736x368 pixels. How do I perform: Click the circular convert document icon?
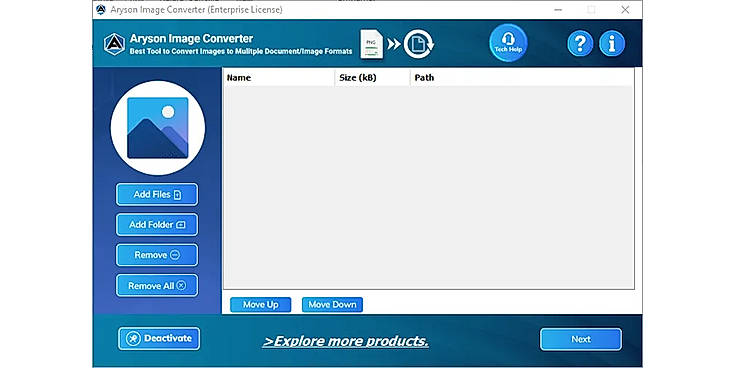419,44
